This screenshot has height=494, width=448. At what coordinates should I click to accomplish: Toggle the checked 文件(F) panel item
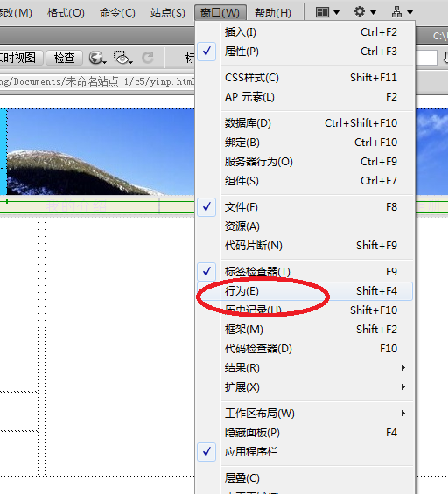point(304,207)
